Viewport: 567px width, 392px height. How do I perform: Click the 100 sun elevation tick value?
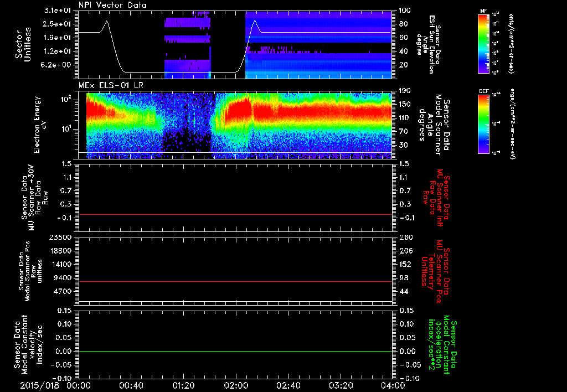pos(405,11)
